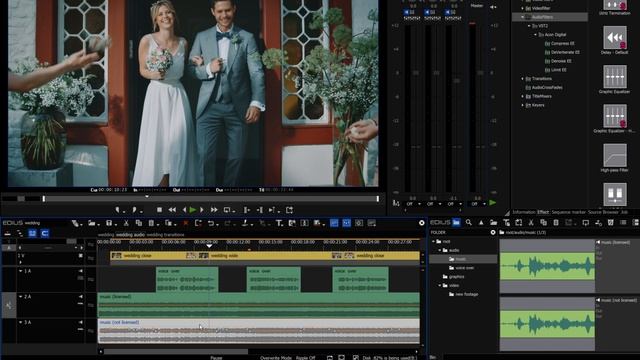The height and width of the screenshot is (360, 640).
Task: Click the Undo icon in timeline toolbar
Action: (x=211, y=223)
